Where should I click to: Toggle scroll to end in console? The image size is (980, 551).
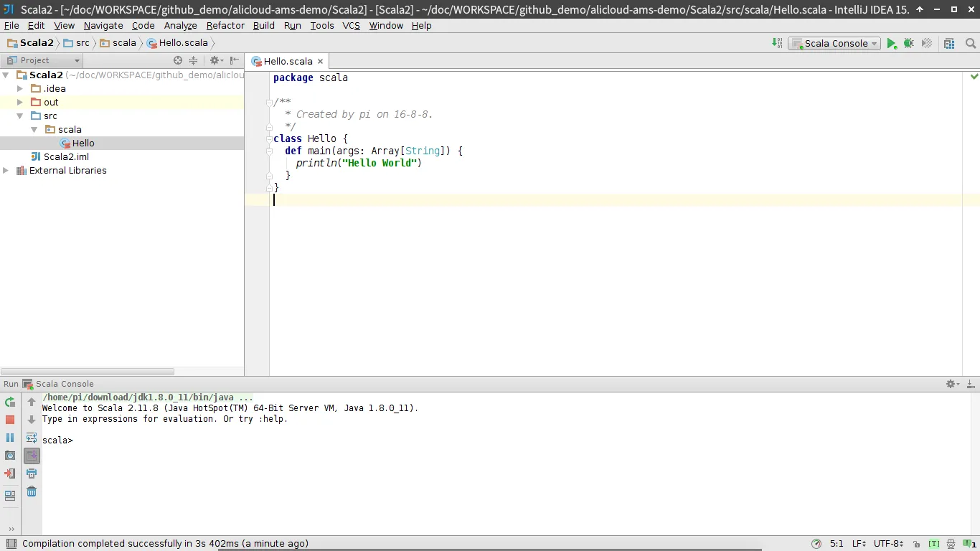tap(32, 456)
